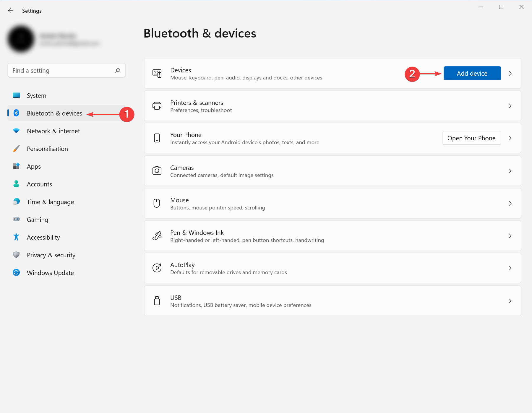Select the System category icon
Viewport: 532px width, 413px height.
pos(16,95)
